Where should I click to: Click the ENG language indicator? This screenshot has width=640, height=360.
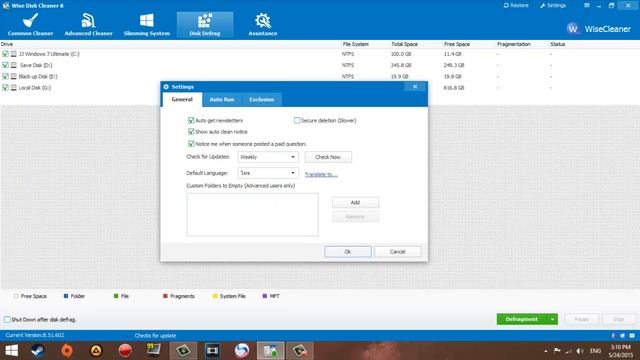pyautogui.click(x=596, y=351)
